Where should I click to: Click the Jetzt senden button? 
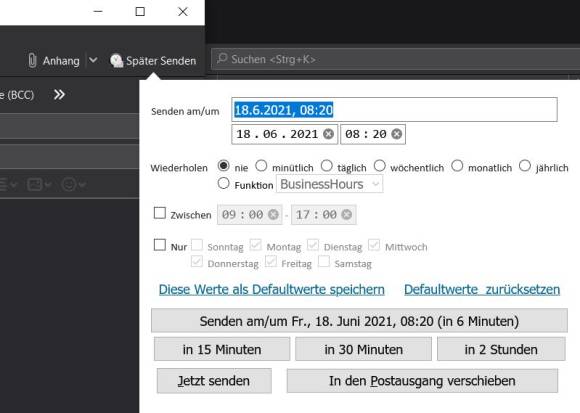[x=214, y=381]
